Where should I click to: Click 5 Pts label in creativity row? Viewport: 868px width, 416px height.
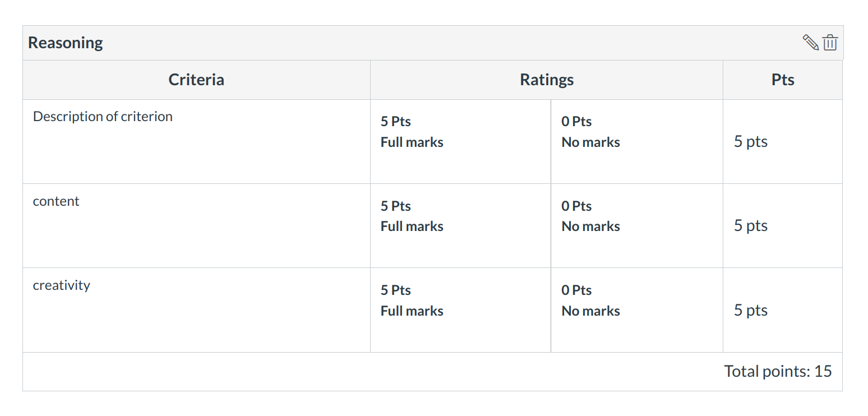click(396, 290)
